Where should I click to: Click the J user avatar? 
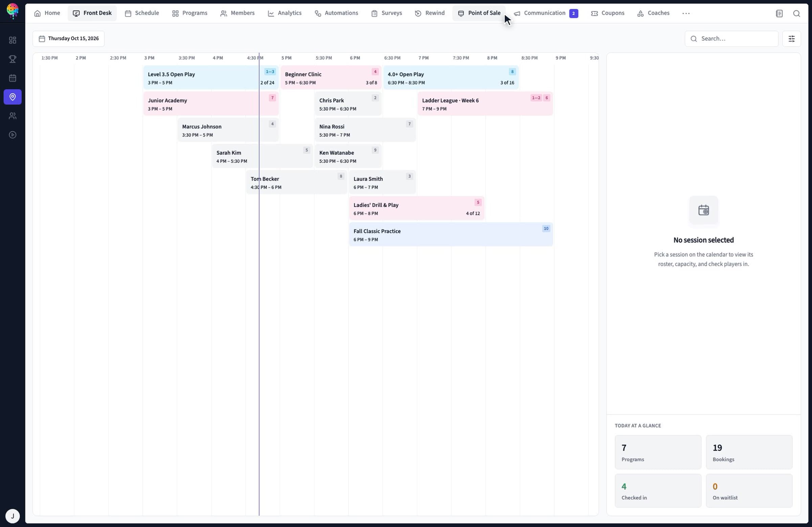(x=13, y=516)
